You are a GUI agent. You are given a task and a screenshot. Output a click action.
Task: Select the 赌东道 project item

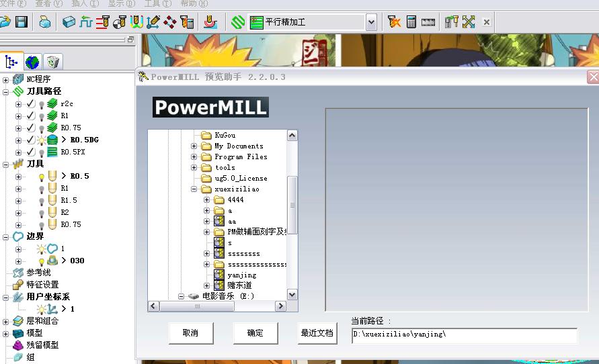click(239, 285)
